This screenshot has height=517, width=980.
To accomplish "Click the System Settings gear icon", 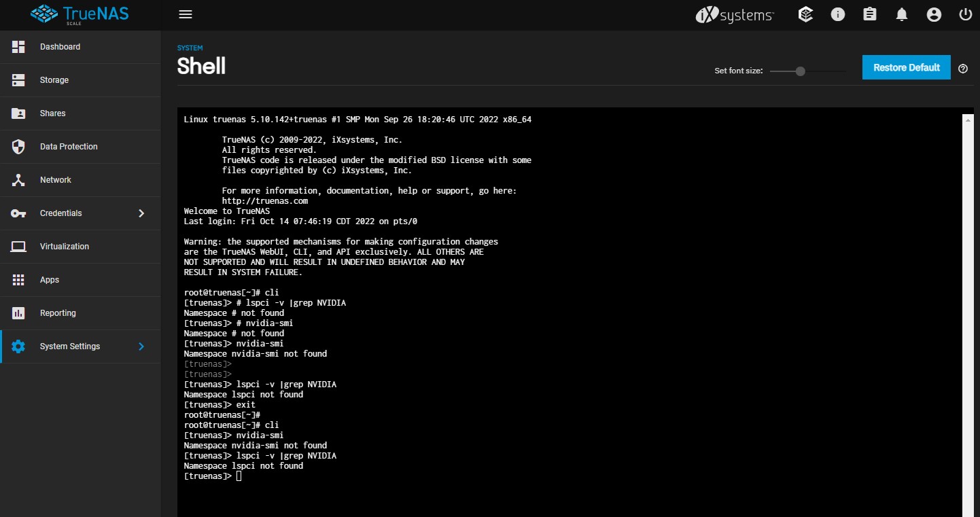I will (18, 346).
